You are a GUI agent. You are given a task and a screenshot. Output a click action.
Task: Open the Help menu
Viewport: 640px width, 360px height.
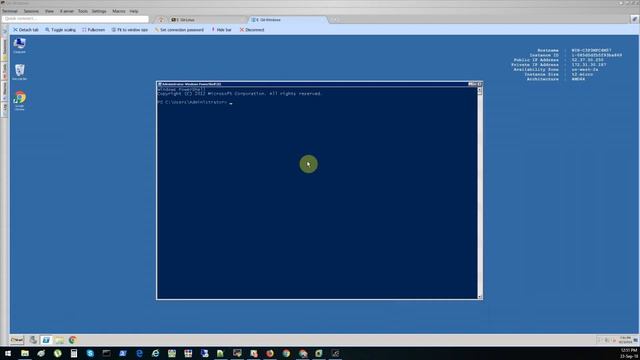click(x=133, y=11)
